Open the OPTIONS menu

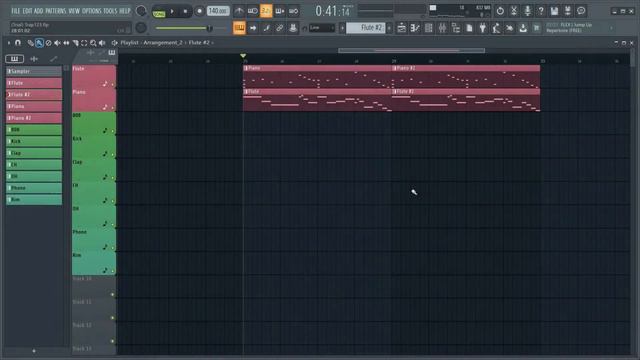pyautogui.click(x=91, y=11)
